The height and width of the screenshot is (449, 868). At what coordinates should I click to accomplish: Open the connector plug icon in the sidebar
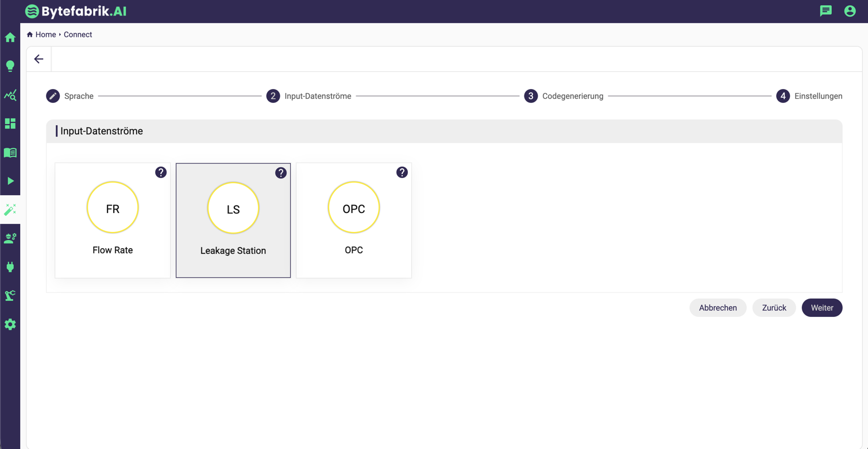click(10, 267)
